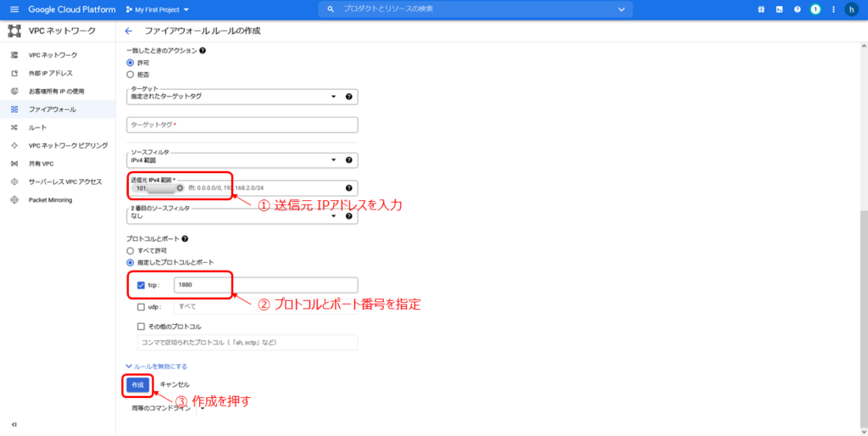Click the back arrow next to ファイアウォール ルールの作成
The image size is (868, 436).
coord(128,31)
